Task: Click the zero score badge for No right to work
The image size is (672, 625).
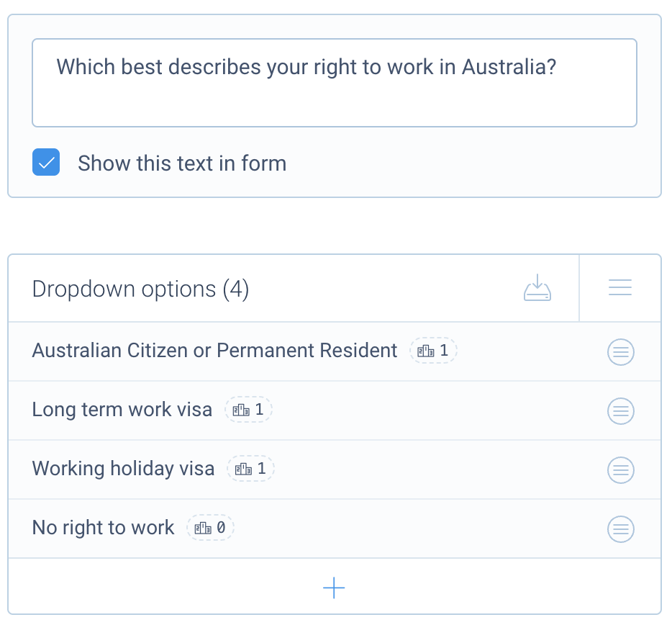Action: point(210,528)
